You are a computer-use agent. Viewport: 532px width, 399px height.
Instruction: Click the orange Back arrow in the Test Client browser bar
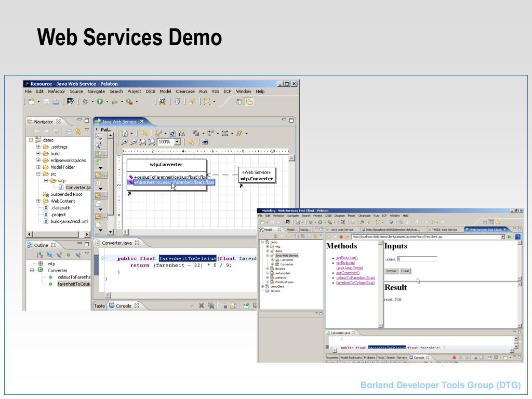click(x=329, y=237)
